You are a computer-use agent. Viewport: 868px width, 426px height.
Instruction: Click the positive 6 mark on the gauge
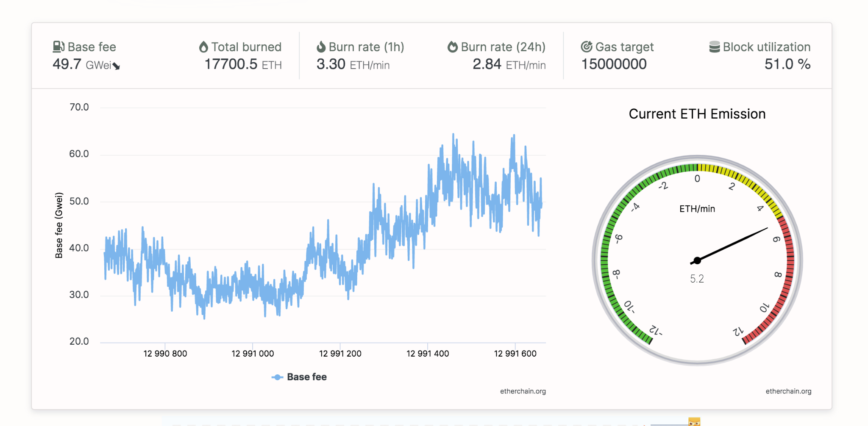coord(776,239)
